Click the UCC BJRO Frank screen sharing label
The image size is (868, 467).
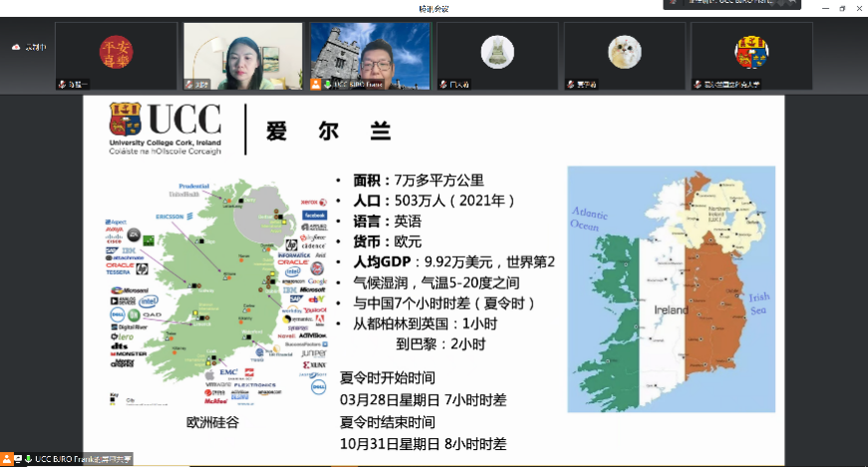point(84,459)
